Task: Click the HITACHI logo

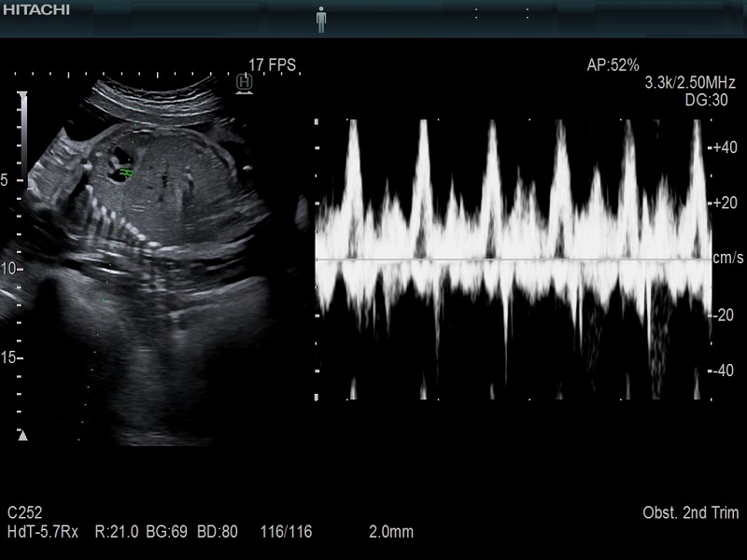Action: click(x=35, y=10)
